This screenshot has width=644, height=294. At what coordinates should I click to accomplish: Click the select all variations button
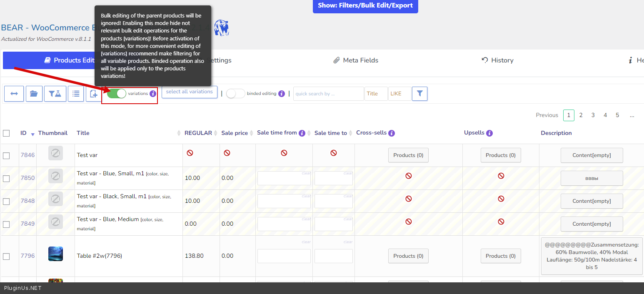click(189, 92)
